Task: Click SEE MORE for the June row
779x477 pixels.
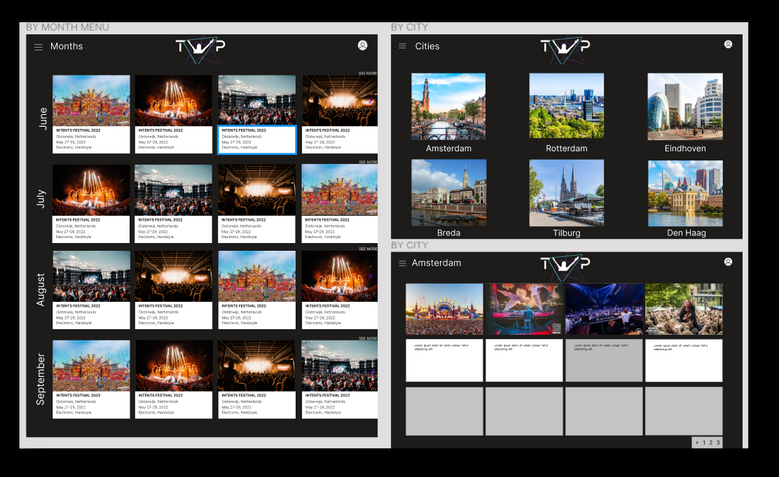Action: coord(368,73)
